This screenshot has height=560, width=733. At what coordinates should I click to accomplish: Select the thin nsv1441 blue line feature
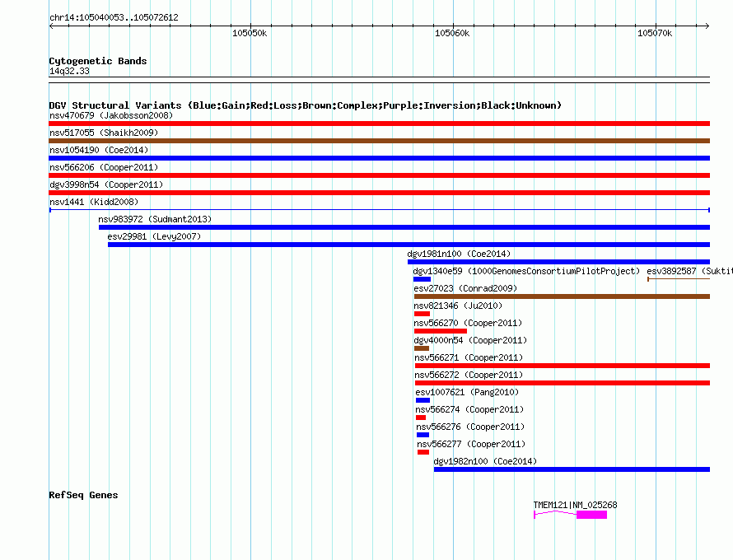click(x=380, y=210)
